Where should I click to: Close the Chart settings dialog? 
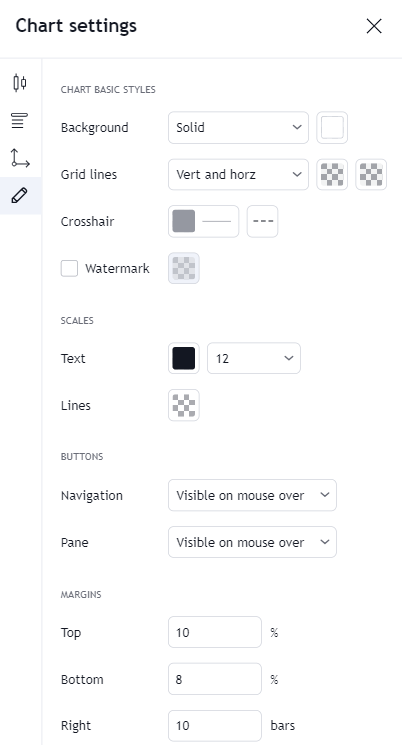pyautogui.click(x=374, y=26)
